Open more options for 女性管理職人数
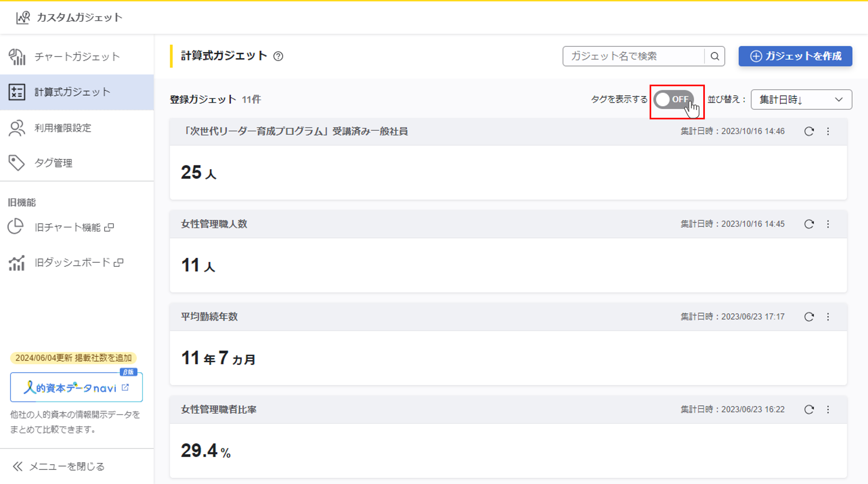Image resolution: width=868 pixels, height=484 pixels. (x=828, y=224)
